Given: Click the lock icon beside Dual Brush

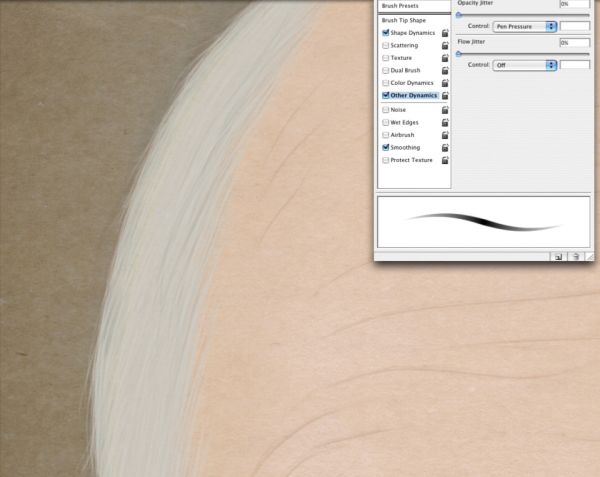Looking at the screenshot, I should coord(445,70).
